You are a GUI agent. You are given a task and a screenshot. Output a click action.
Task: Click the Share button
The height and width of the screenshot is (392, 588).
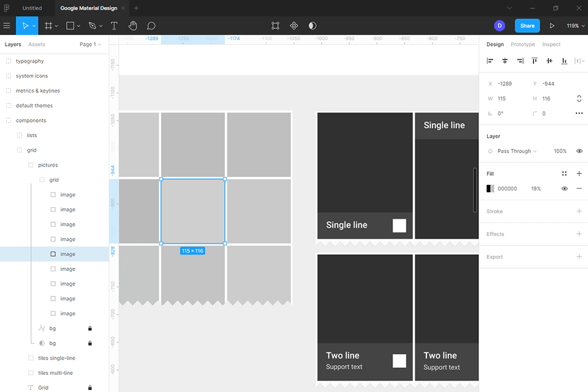tap(527, 26)
